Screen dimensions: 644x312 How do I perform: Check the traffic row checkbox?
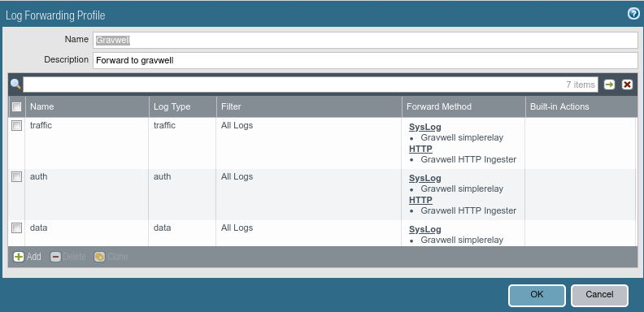point(16,126)
